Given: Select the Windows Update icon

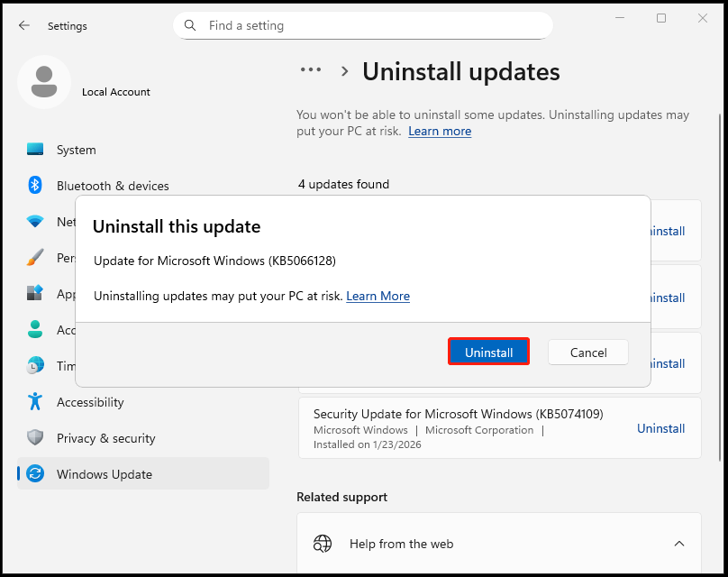Looking at the screenshot, I should pos(33,473).
